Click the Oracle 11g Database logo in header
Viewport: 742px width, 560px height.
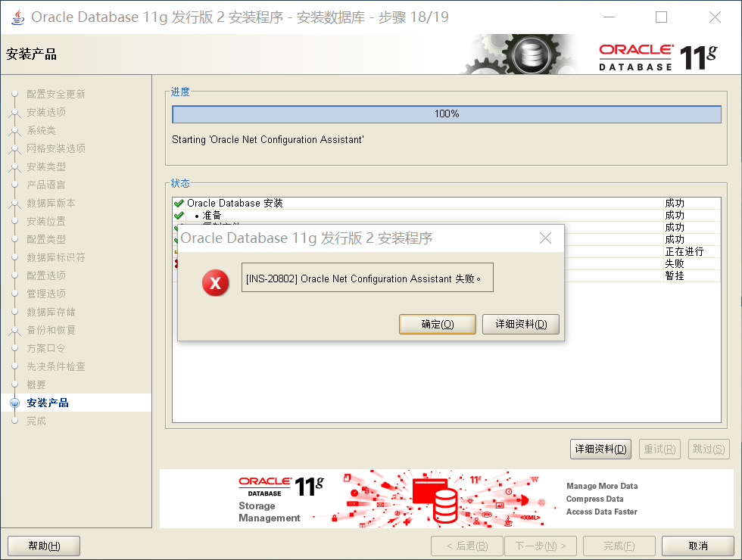pos(658,58)
